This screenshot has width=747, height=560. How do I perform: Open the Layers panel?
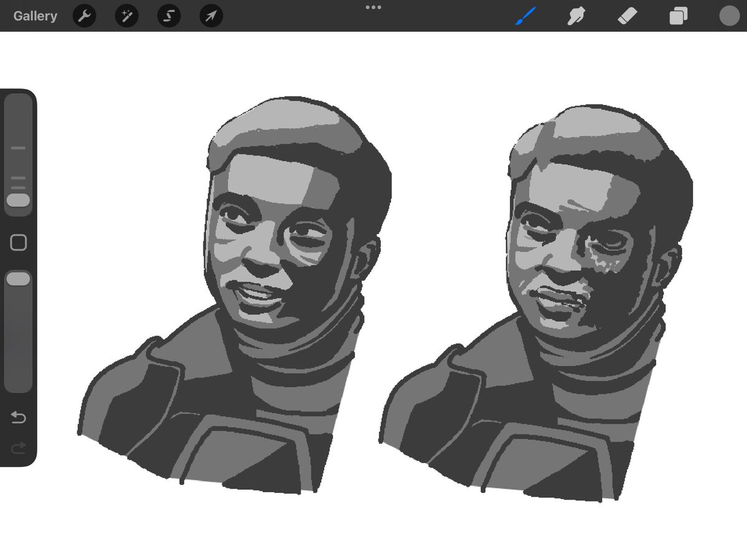[x=678, y=16]
